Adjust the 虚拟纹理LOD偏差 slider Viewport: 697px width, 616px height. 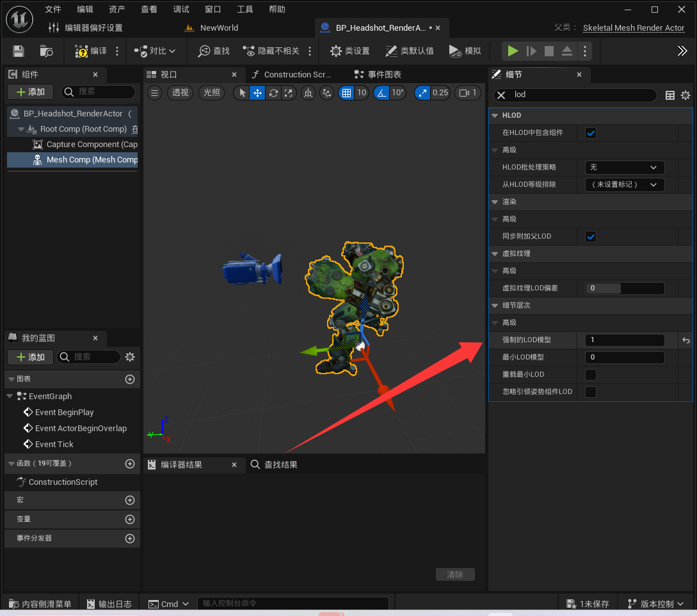(625, 288)
